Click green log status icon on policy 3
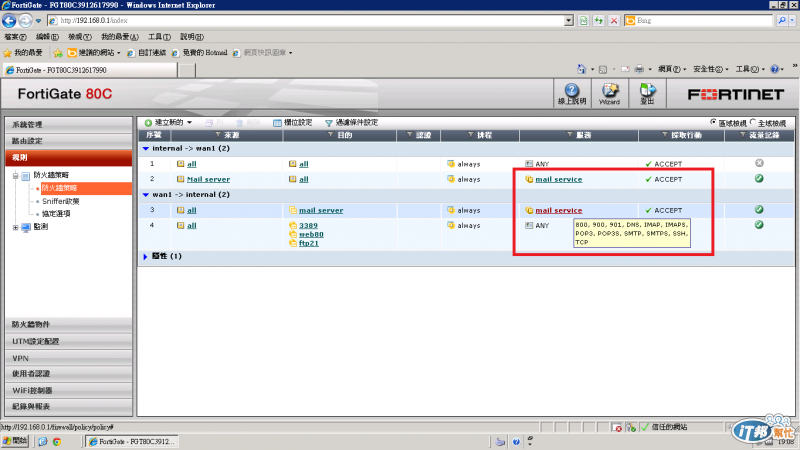This screenshot has width=800, height=450. (759, 210)
